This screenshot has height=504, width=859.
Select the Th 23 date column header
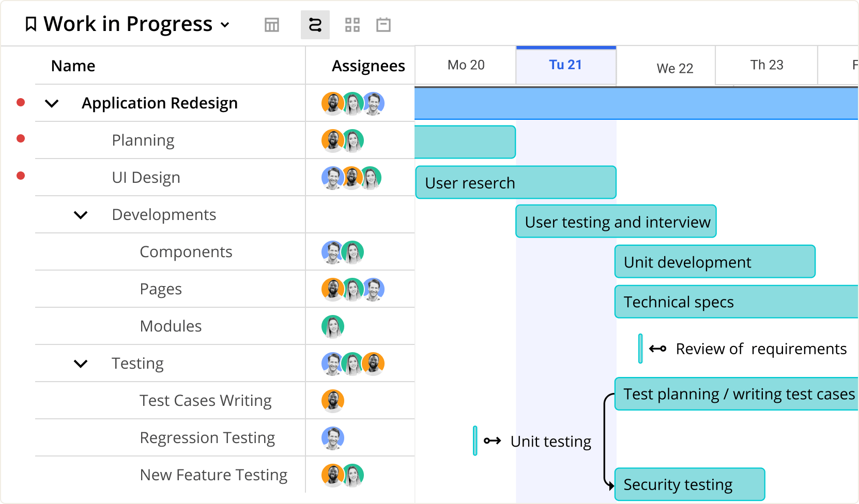pyautogui.click(x=766, y=65)
